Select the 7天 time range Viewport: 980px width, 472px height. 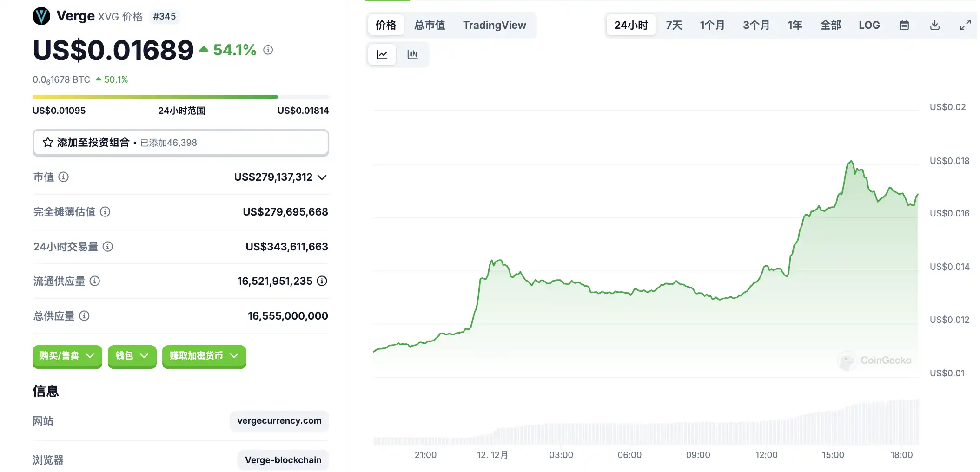674,25
